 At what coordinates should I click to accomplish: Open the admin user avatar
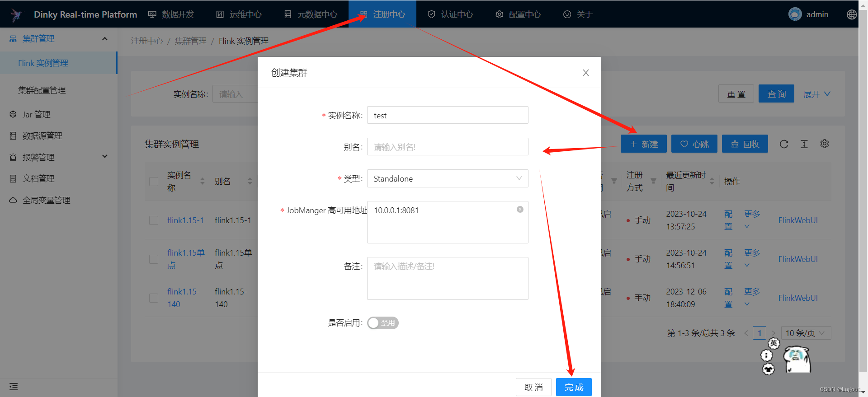point(795,14)
